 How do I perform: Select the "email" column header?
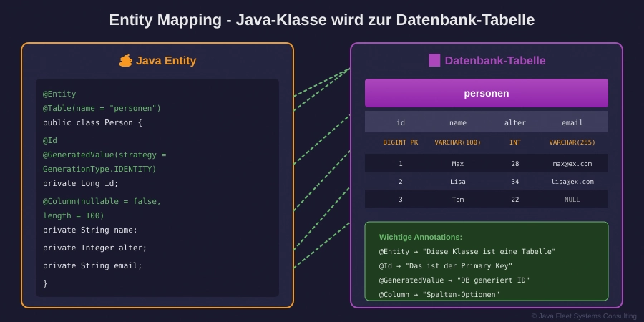click(x=572, y=122)
